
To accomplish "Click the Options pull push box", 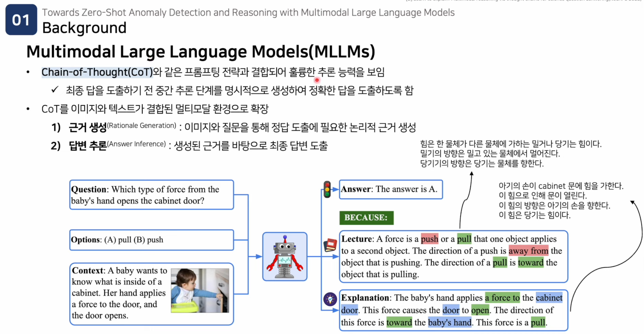I will (151, 240).
